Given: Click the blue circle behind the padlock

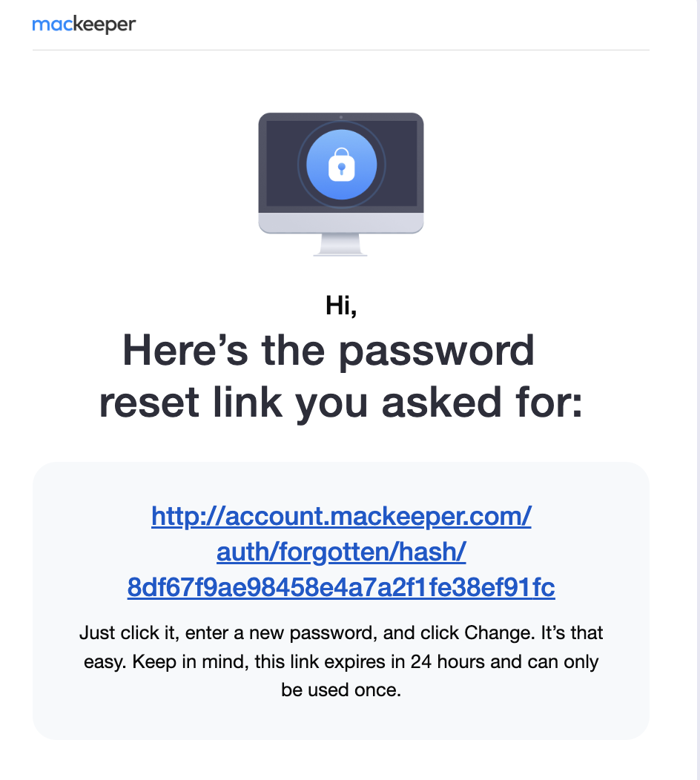Looking at the screenshot, I should tap(341, 165).
